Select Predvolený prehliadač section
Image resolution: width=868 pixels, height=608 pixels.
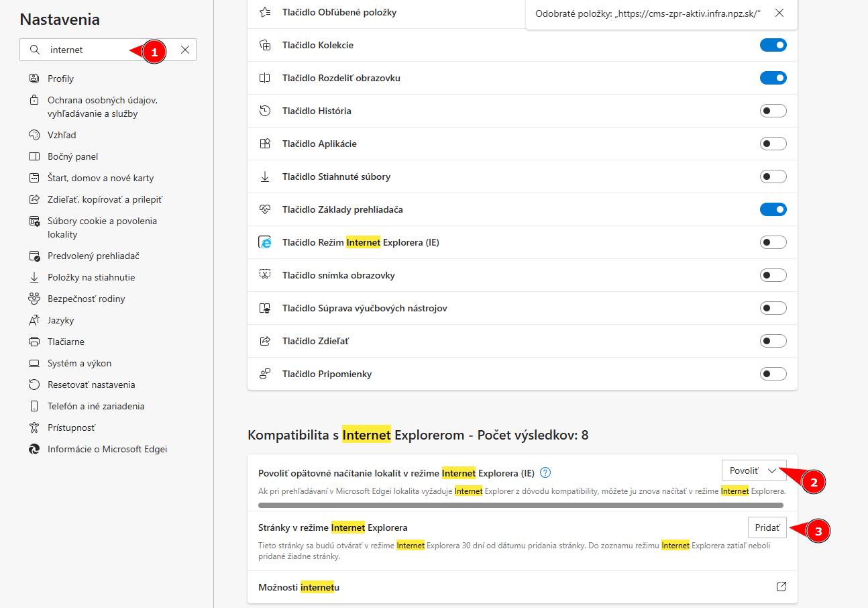[x=93, y=256]
